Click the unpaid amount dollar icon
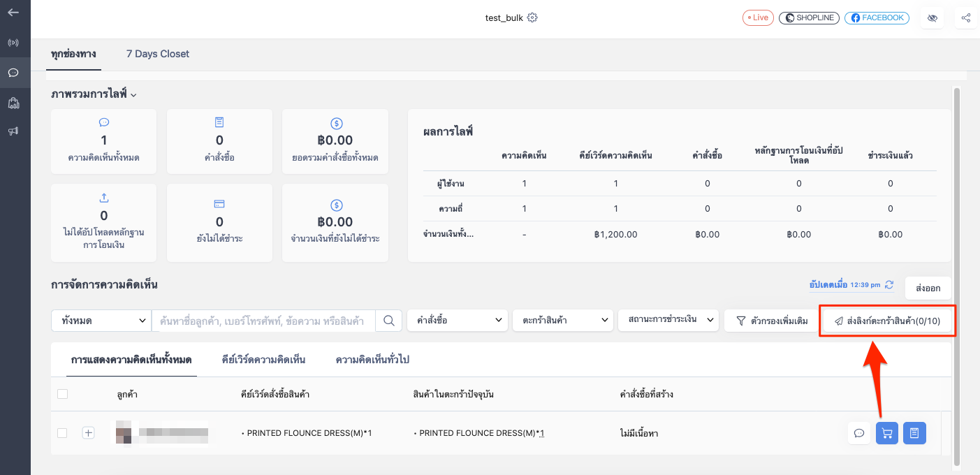 coord(335,205)
